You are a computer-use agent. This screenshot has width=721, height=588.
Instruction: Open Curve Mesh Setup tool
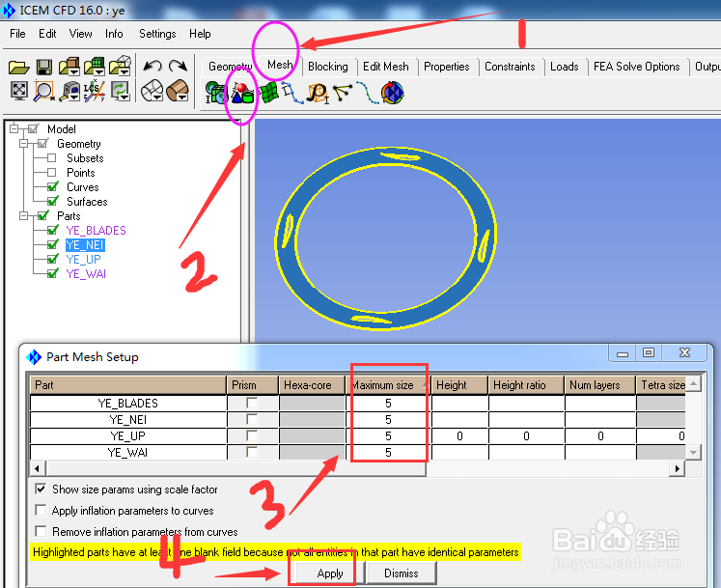(x=292, y=93)
